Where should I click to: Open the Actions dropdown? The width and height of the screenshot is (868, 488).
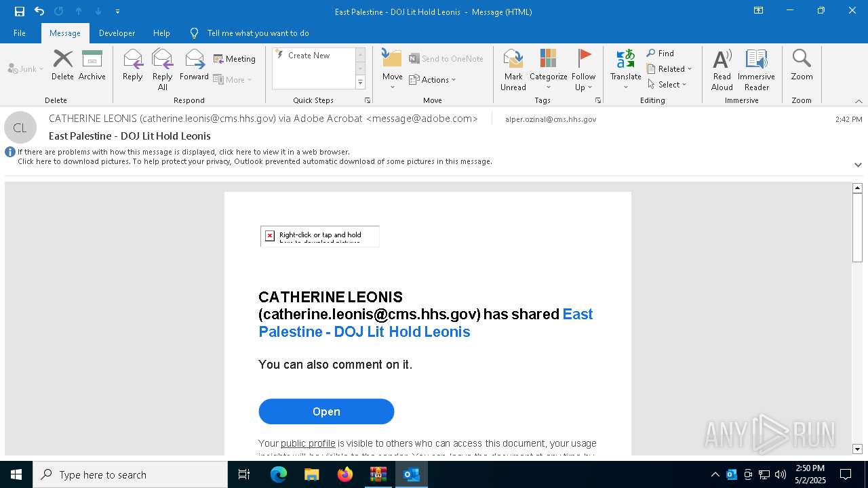coord(433,79)
